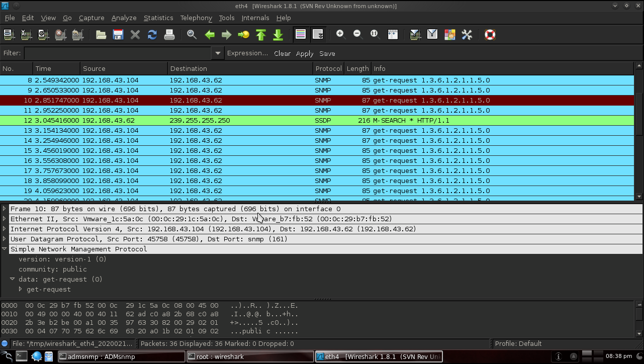644x364 pixels.
Task: Expand the Ethernet II section
Action: coord(5,219)
